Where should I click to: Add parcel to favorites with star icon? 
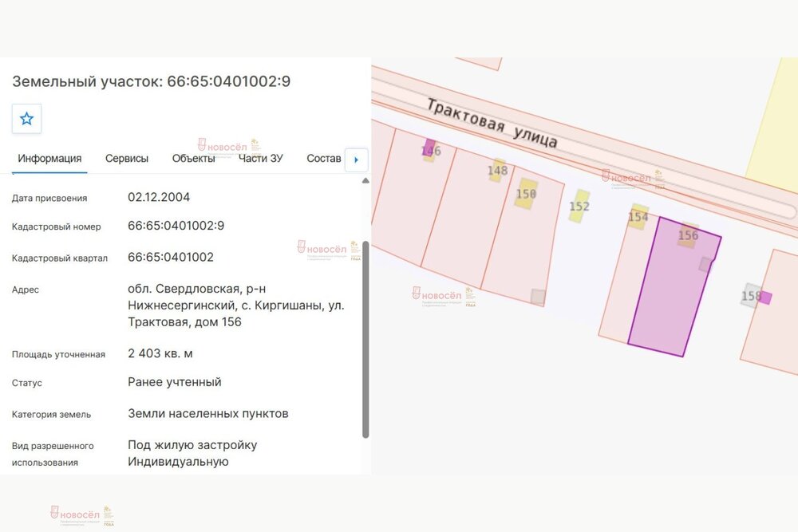26,119
